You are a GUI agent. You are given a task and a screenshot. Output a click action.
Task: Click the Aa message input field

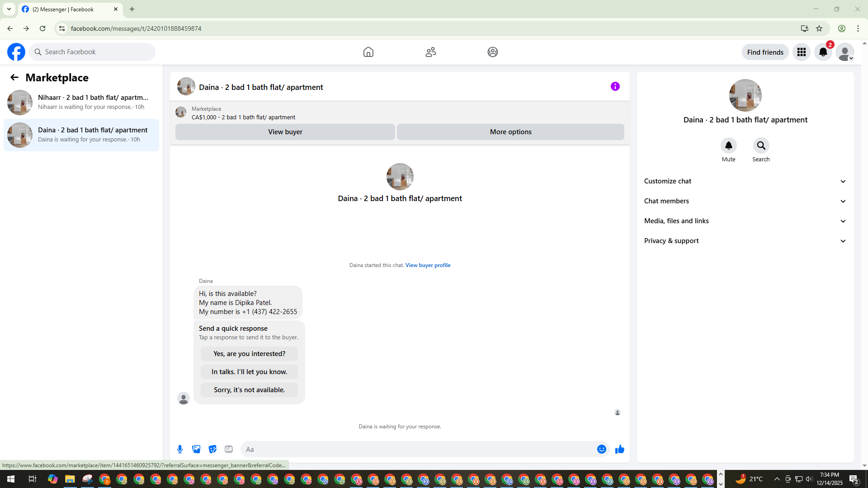pyautogui.click(x=418, y=449)
